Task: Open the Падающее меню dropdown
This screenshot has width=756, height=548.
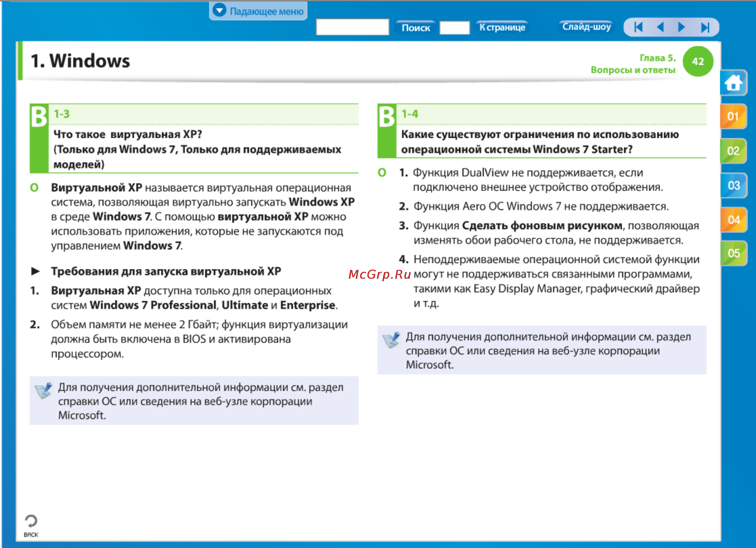Action: pyautogui.click(x=258, y=11)
